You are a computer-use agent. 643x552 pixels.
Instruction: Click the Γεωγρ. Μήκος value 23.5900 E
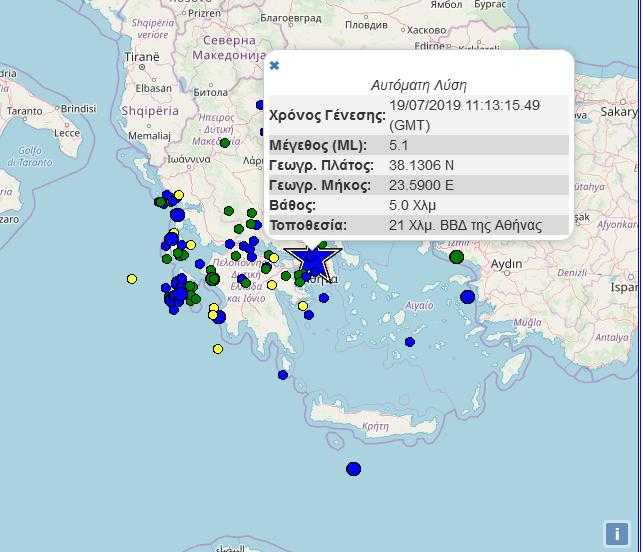pyautogui.click(x=421, y=185)
